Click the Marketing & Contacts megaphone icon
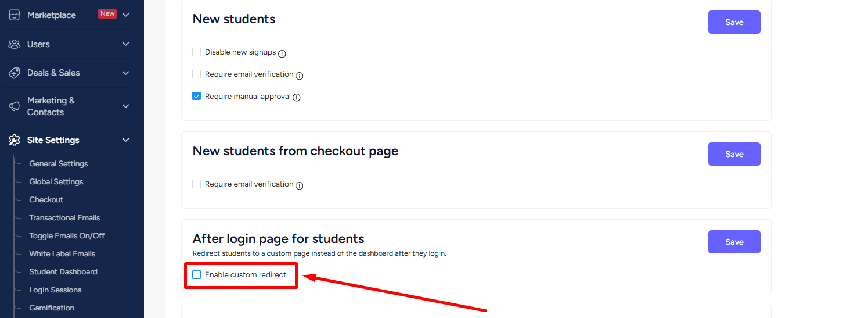This screenshot has height=318, width=868. point(15,106)
